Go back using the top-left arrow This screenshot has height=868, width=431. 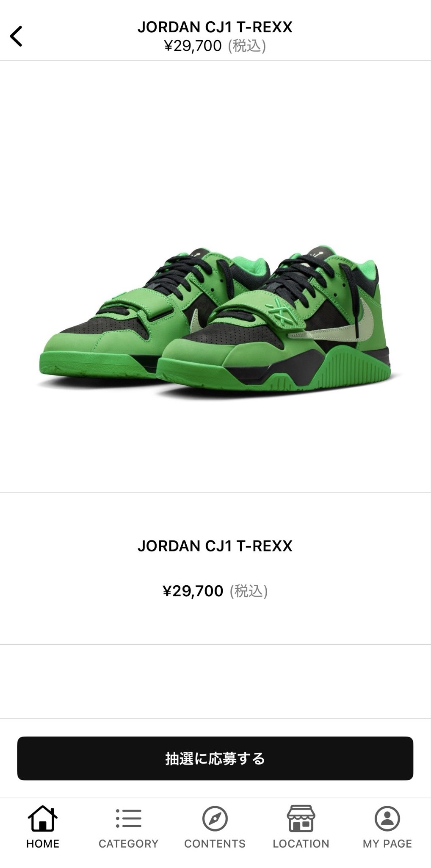[x=16, y=36]
